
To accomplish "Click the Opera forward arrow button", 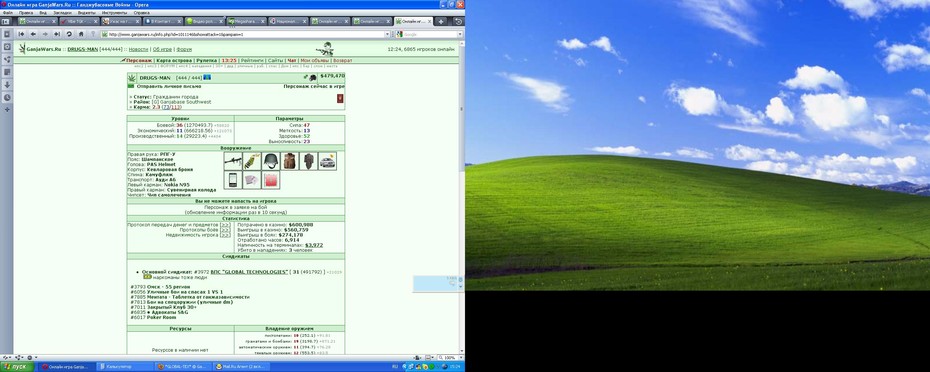I will click(45, 34).
